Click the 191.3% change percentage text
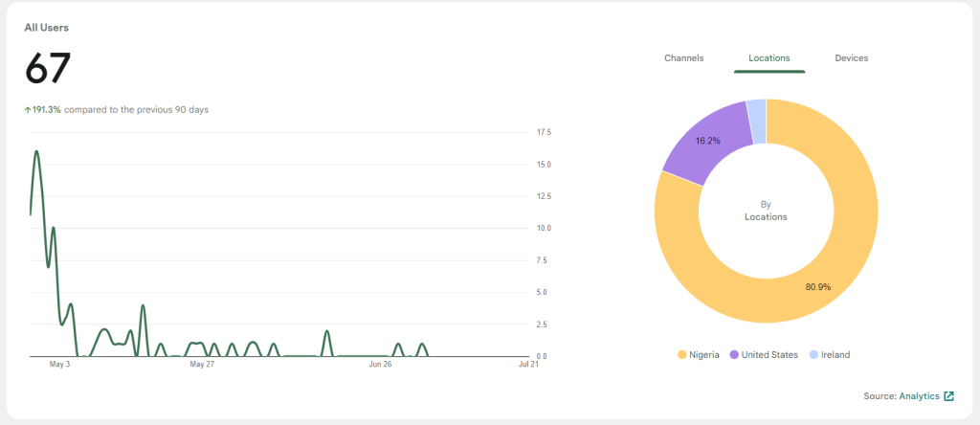980x425 pixels. [47, 110]
